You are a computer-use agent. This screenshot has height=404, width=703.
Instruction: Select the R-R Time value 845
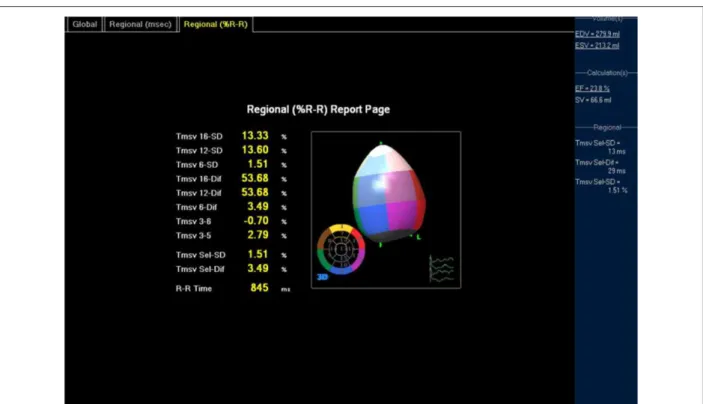(259, 288)
